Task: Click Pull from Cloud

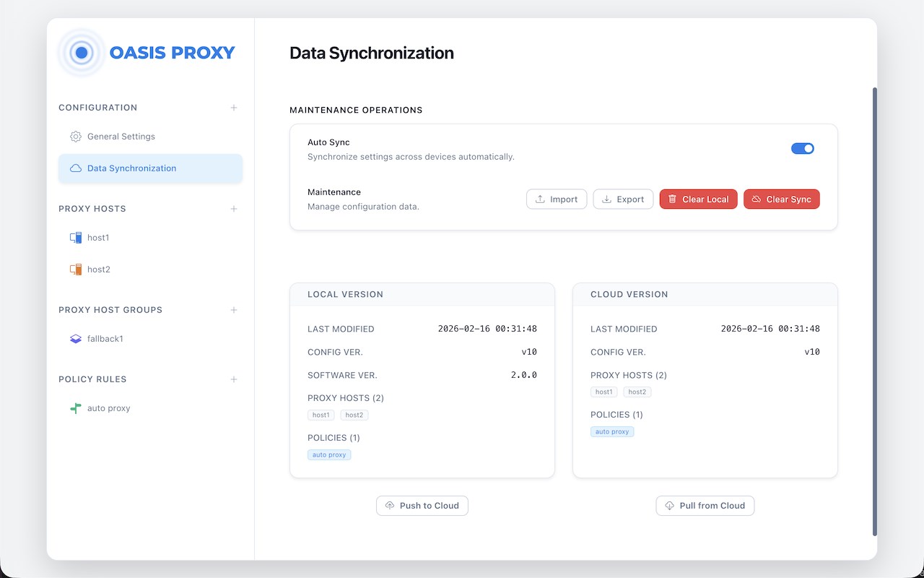Action: coord(705,506)
